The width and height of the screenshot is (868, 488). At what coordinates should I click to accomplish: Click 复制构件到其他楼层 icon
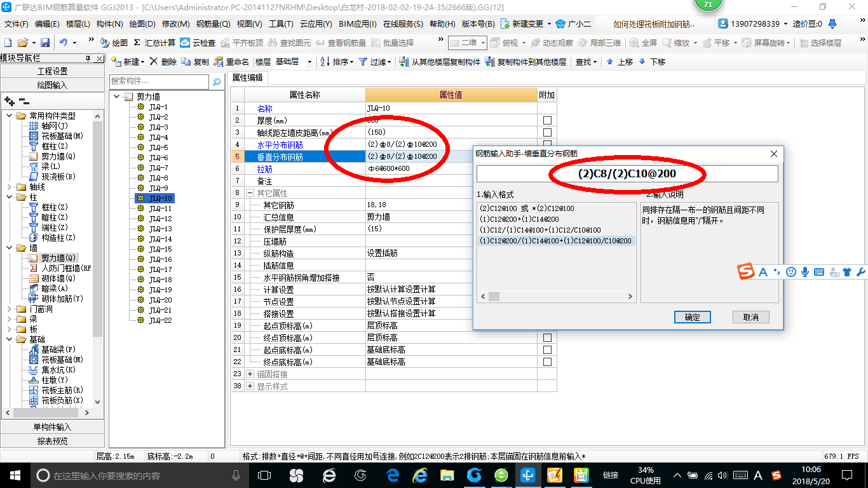pos(526,62)
